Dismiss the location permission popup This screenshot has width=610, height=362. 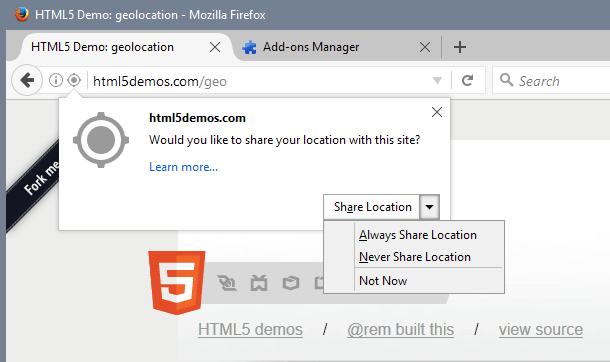[437, 112]
